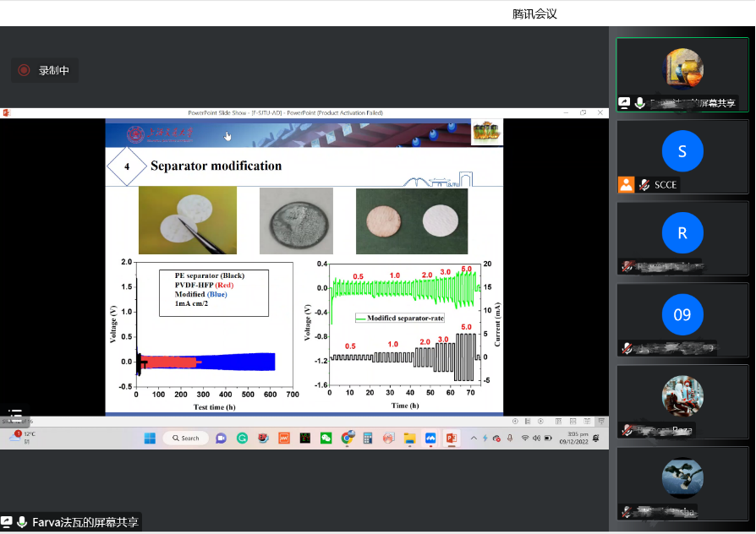Open Tencent Meeting taskbar icon

[430, 438]
